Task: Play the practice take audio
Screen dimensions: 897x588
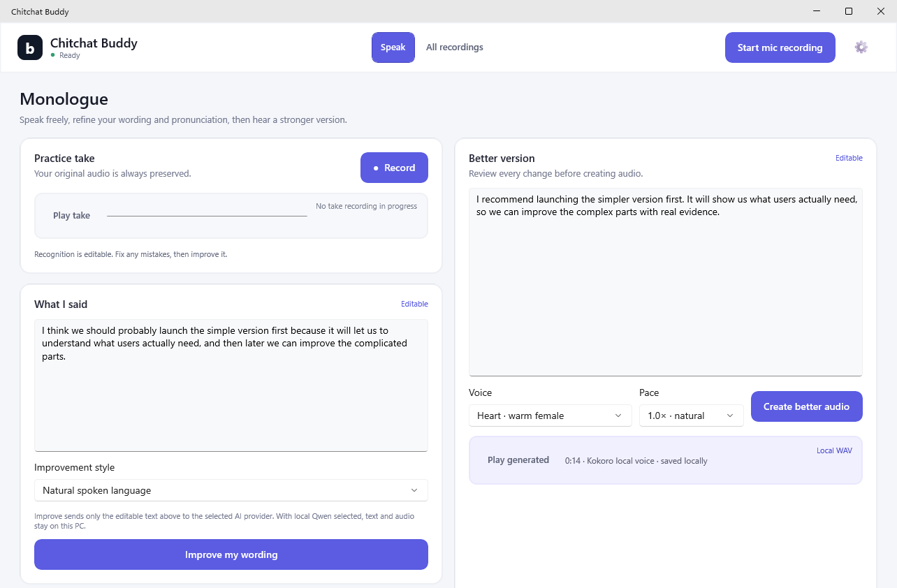Action: coord(71,216)
